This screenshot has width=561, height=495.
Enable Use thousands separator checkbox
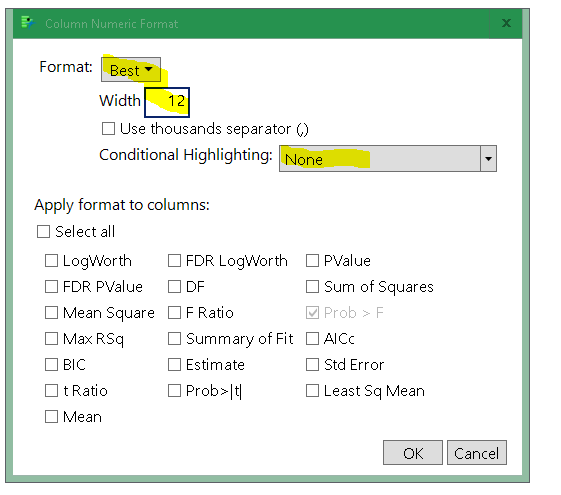coord(108,128)
